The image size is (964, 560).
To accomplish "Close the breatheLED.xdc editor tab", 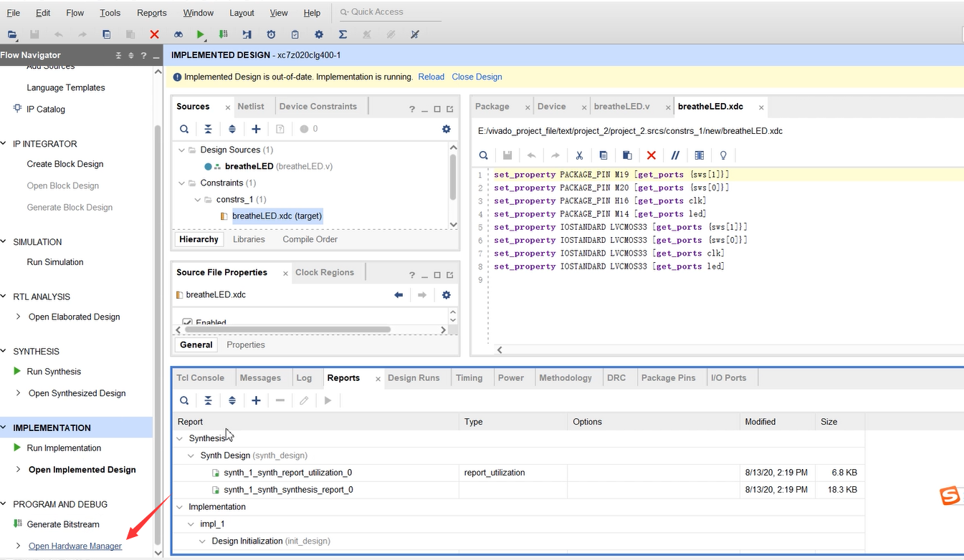I will (761, 107).
